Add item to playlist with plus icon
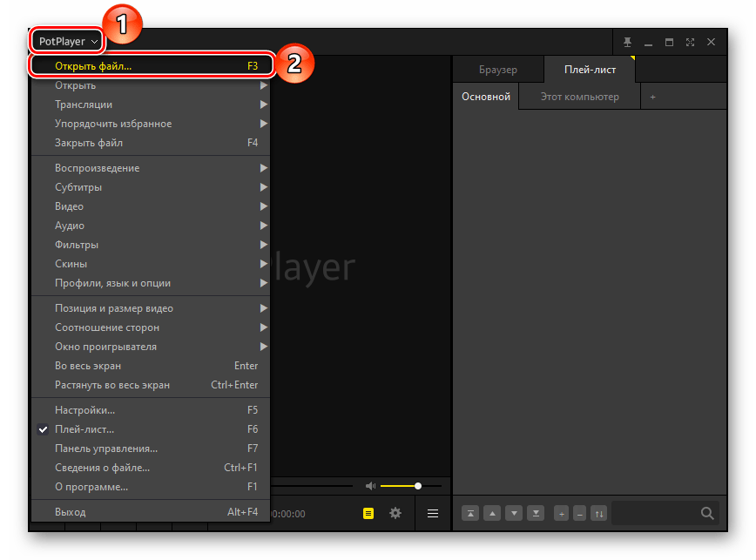 pyautogui.click(x=561, y=514)
